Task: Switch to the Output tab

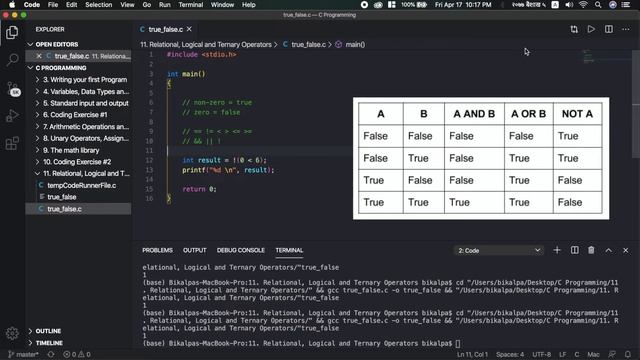Action: [x=194, y=250]
